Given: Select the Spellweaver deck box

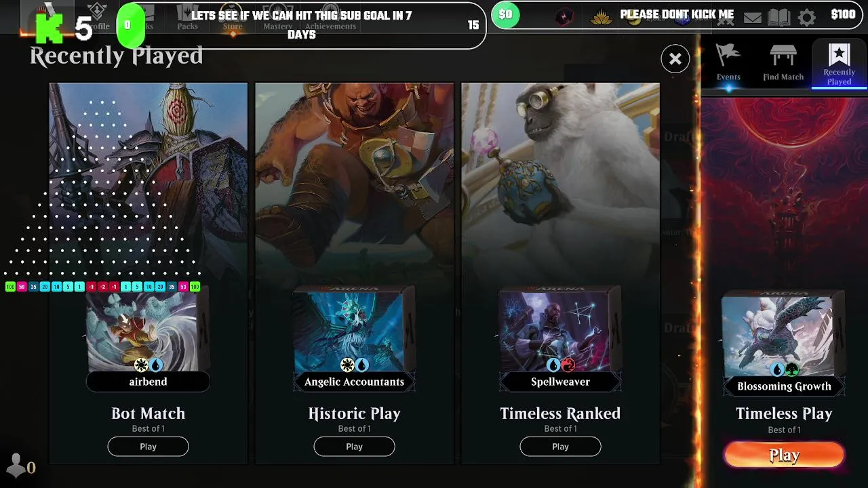Looking at the screenshot, I should tap(560, 332).
